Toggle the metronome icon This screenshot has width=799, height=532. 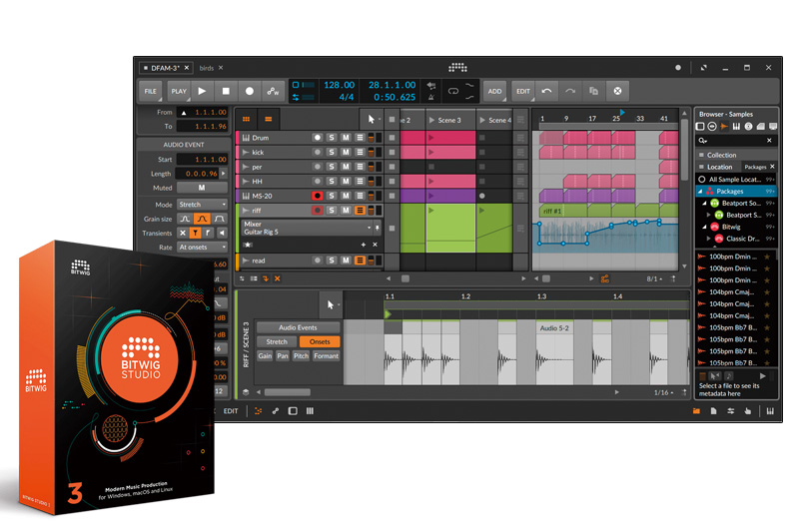tap(431, 97)
